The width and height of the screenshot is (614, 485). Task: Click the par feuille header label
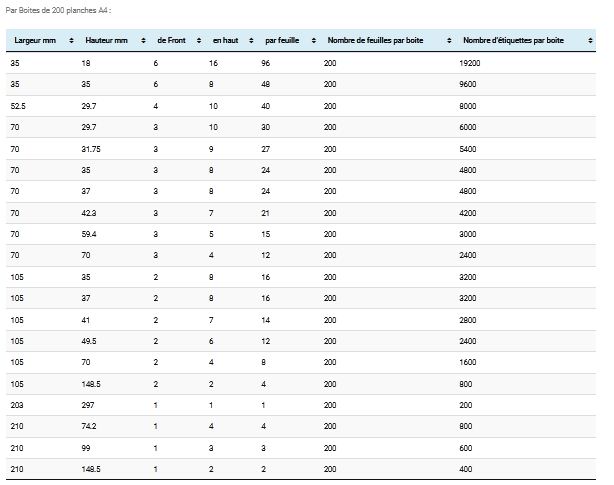[281, 40]
